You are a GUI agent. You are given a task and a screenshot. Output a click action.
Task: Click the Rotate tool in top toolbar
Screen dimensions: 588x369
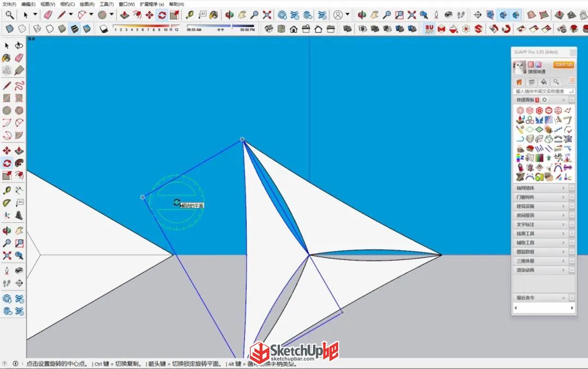click(x=162, y=15)
